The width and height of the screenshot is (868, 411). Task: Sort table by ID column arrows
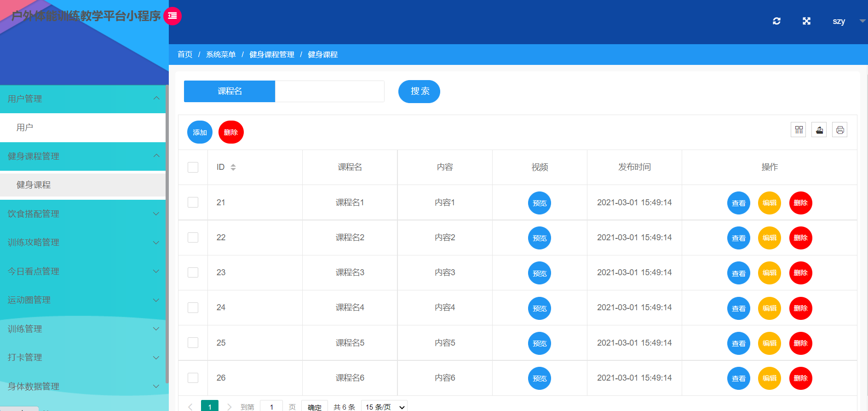(x=233, y=167)
